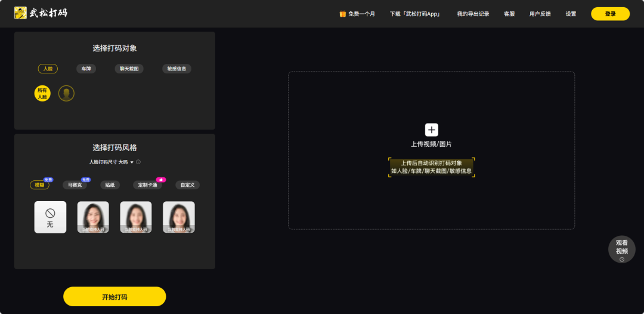The height and width of the screenshot is (314, 644).
Task: Select 车牌 as the masking target
Action: click(x=86, y=69)
